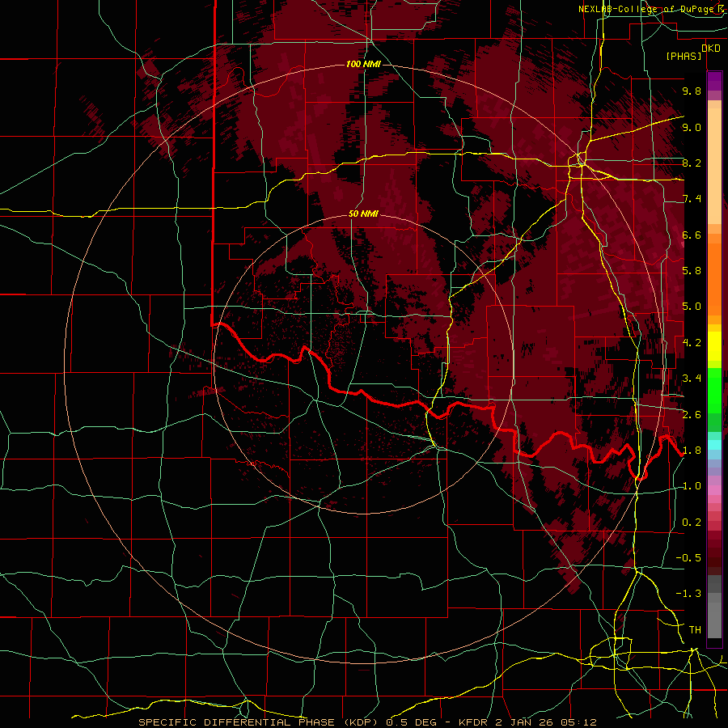Click the 5.8 legend value
Image resolution: width=728 pixels, height=728 pixels.
(692, 271)
